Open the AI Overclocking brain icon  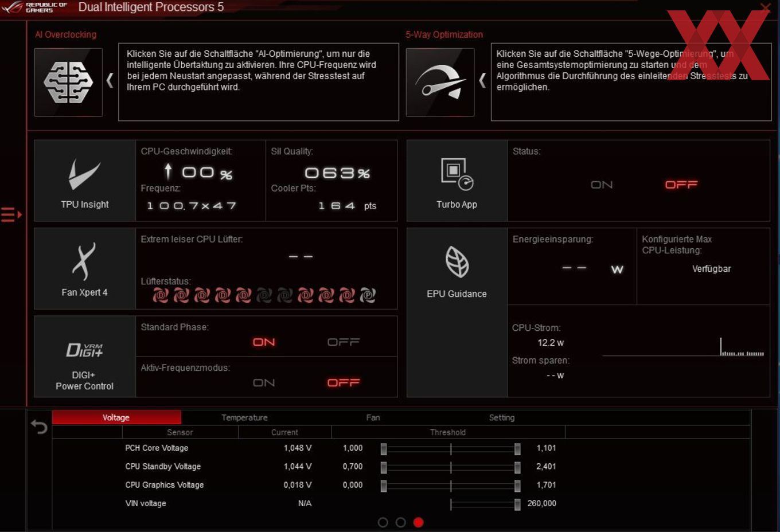[x=68, y=82]
